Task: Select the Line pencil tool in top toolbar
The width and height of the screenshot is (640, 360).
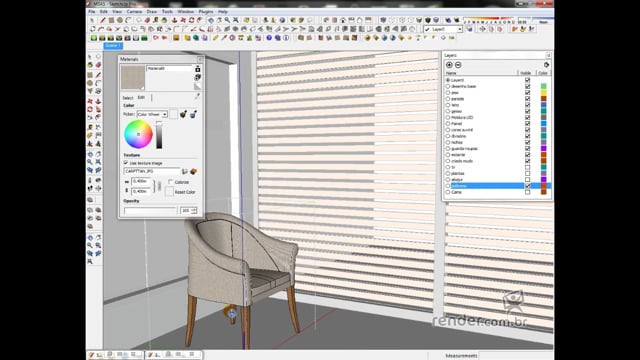Action: 102,20
